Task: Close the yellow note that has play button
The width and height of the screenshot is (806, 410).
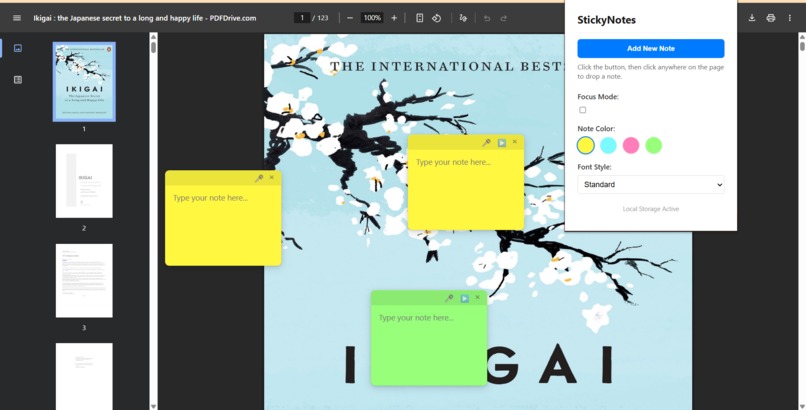Action: click(515, 142)
